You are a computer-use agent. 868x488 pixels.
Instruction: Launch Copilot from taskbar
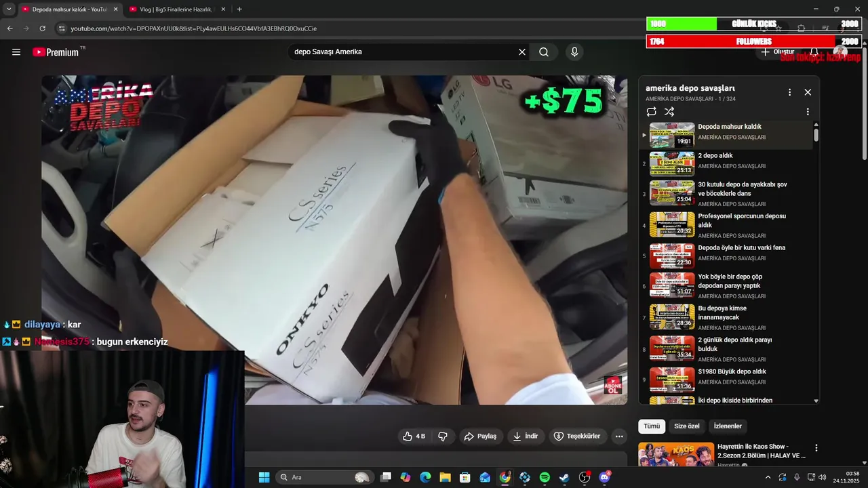[406, 477]
